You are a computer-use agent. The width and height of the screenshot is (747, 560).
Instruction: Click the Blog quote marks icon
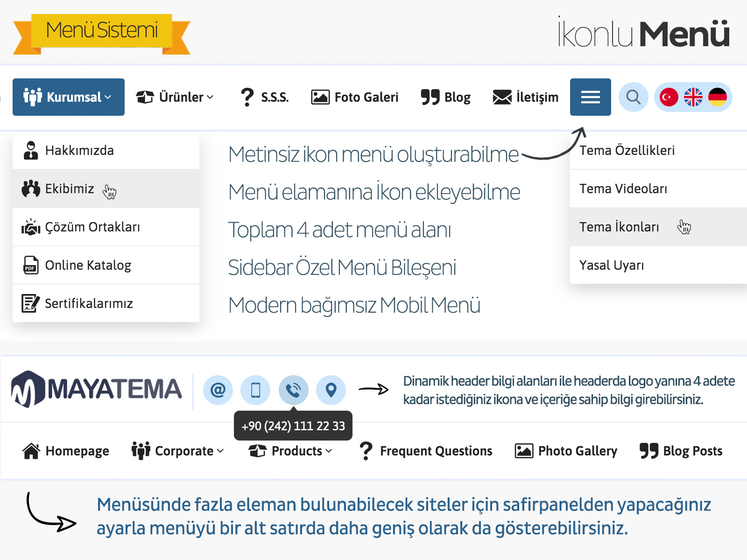pyautogui.click(x=430, y=97)
